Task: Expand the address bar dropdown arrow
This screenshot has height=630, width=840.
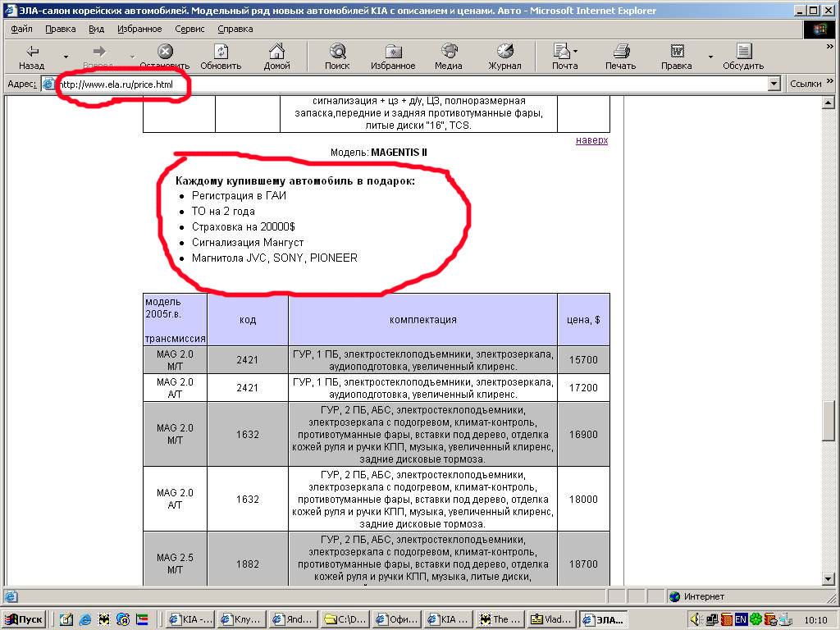Action: point(774,84)
